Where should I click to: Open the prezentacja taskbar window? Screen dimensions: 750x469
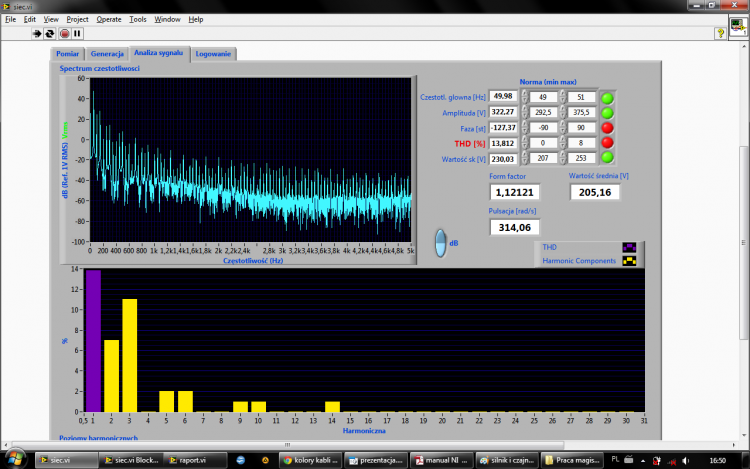(376, 460)
